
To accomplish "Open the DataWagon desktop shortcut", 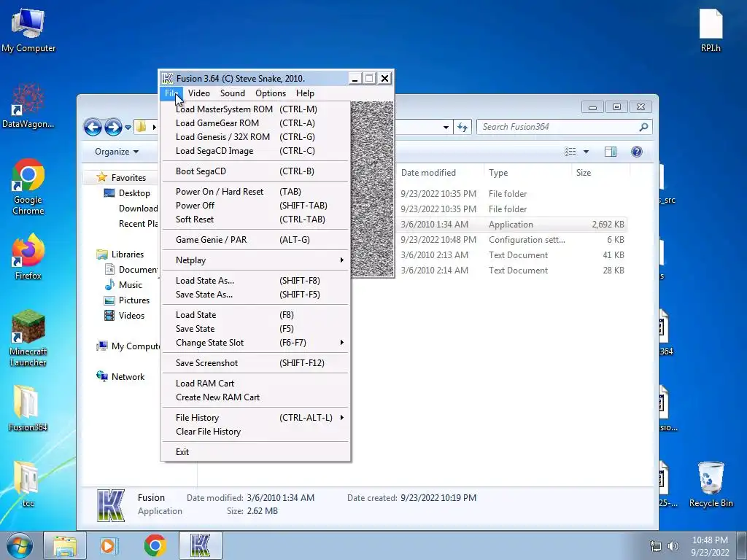I will click(x=28, y=106).
